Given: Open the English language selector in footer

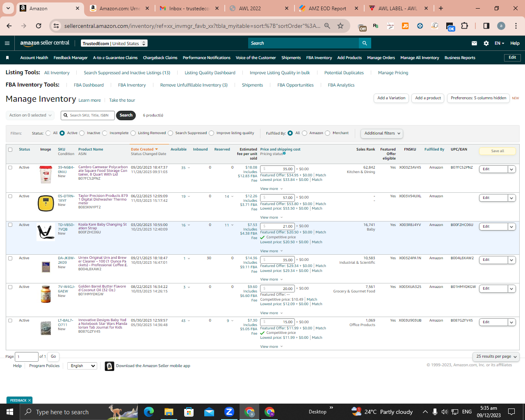Looking at the screenshot, I should pos(82,366).
